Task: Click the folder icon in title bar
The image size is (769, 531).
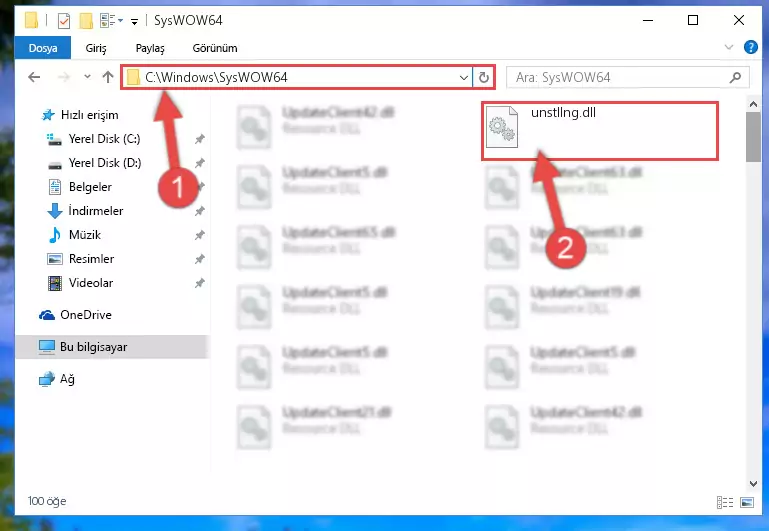Action: click(x=31, y=20)
